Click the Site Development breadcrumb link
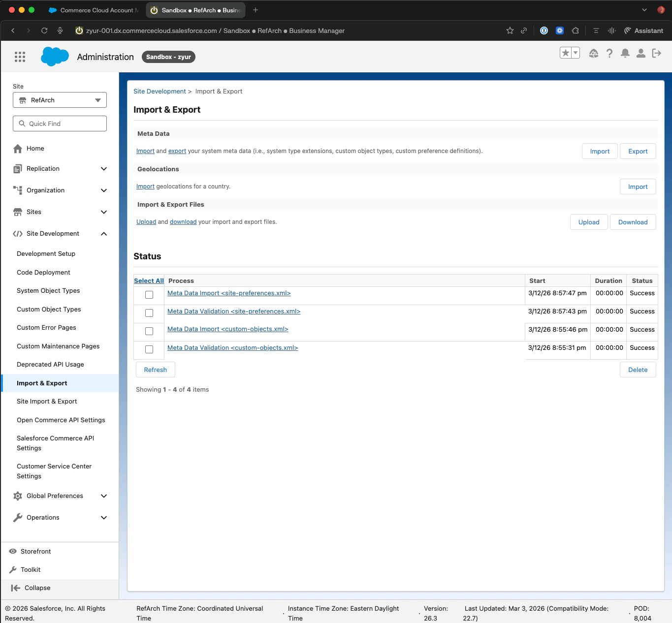Image resolution: width=672 pixels, height=623 pixels. [160, 92]
